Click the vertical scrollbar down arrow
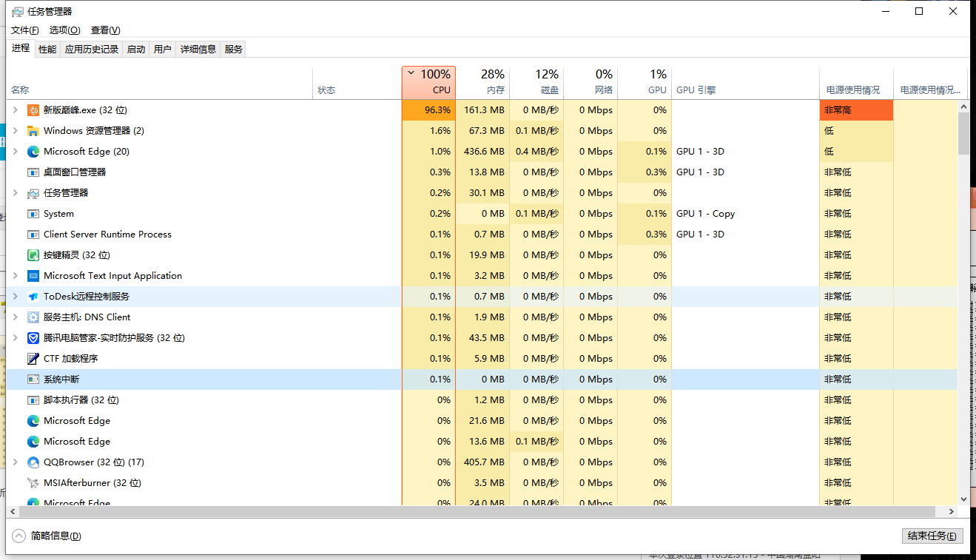The width and height of the screenshot is (976, 560). coord(963,499)
